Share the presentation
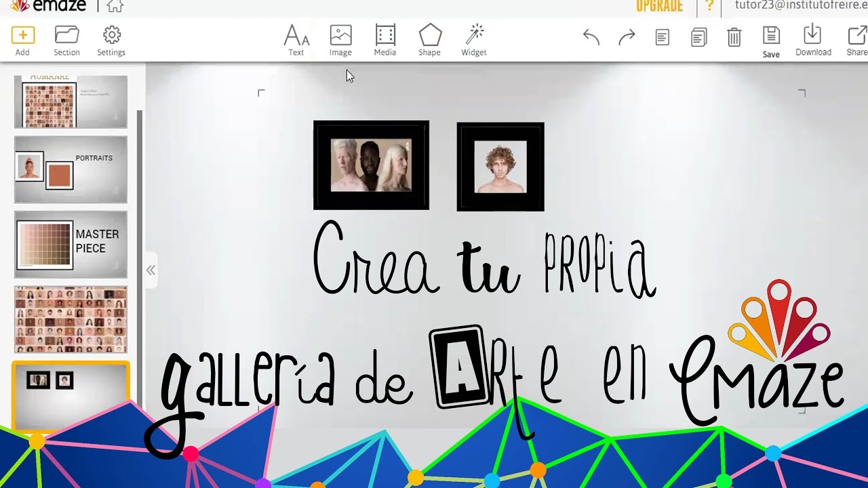The width and height of the screenshot is (868, 488). [x=857, y=41]
